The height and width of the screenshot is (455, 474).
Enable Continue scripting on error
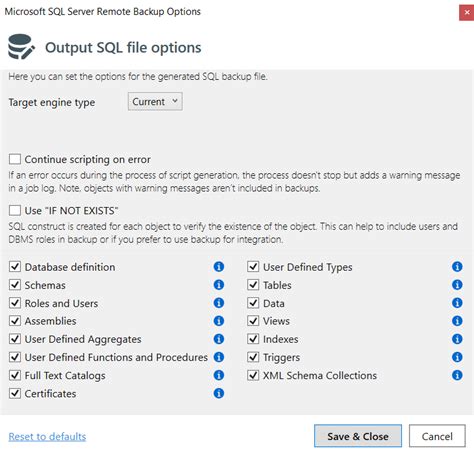point(15,159)
